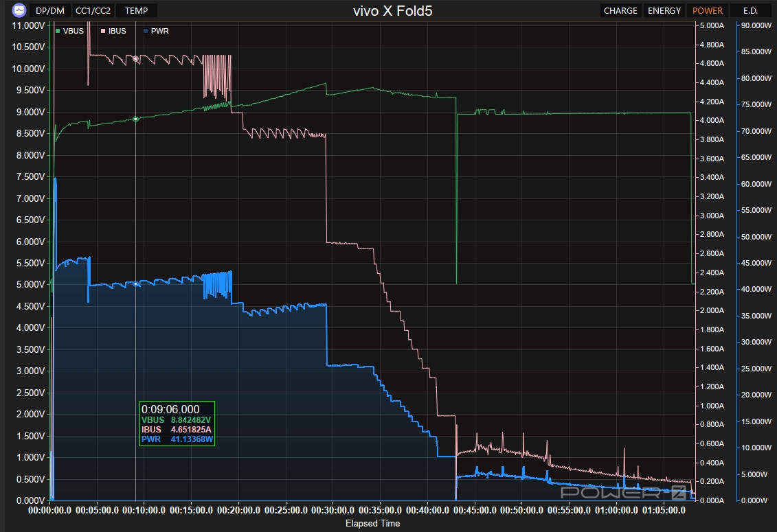Image resolution: width=777 pixels, height=532 pixels.
Task: Click the 01:00:00.0 time axis label
Action: click(616, 510)
